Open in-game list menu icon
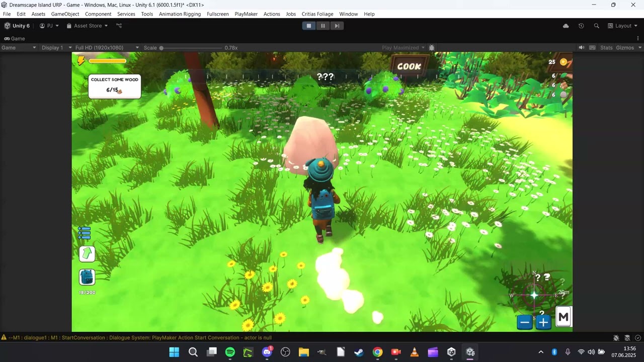 point(84,233)
